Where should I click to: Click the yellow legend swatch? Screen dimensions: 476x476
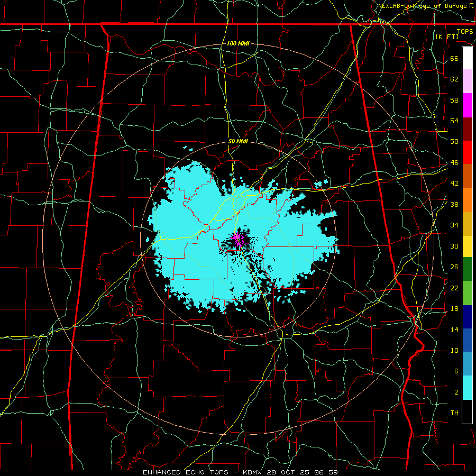(467, 246)
